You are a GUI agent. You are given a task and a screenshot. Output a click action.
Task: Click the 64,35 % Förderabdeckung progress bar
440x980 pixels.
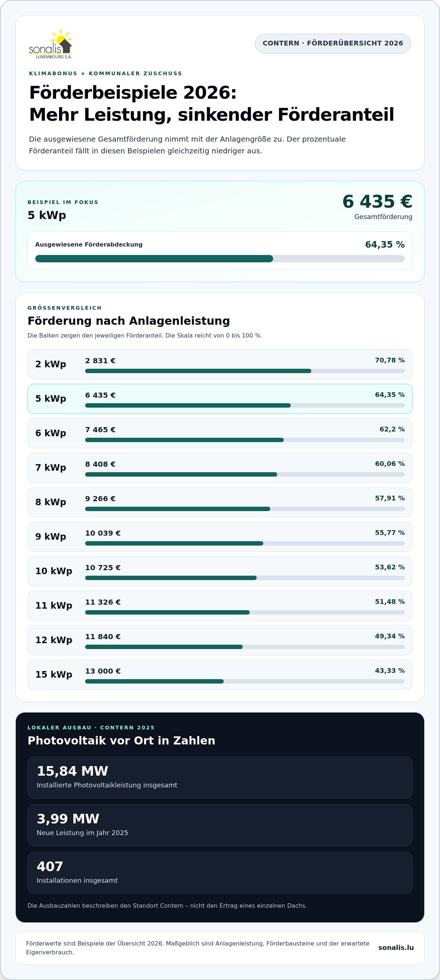(220, 259)
